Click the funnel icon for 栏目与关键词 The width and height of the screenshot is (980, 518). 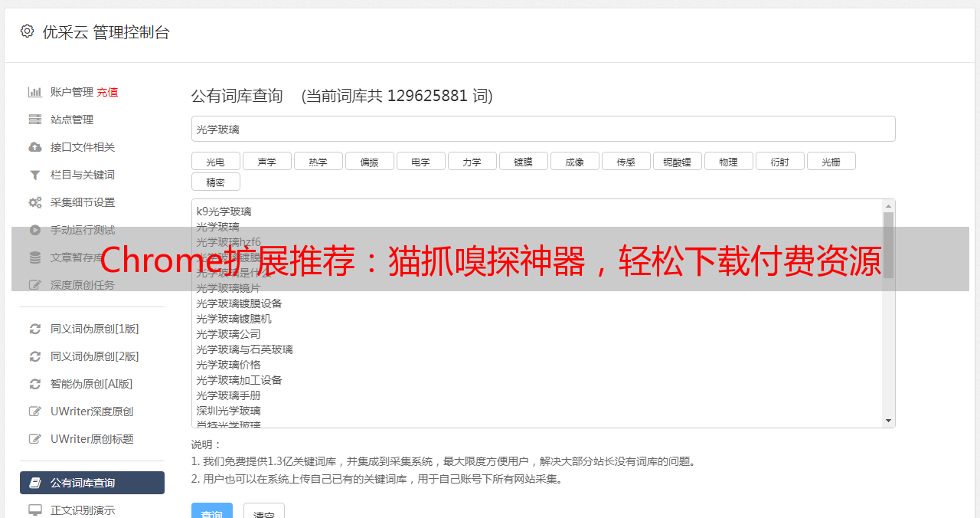[35, 175]
